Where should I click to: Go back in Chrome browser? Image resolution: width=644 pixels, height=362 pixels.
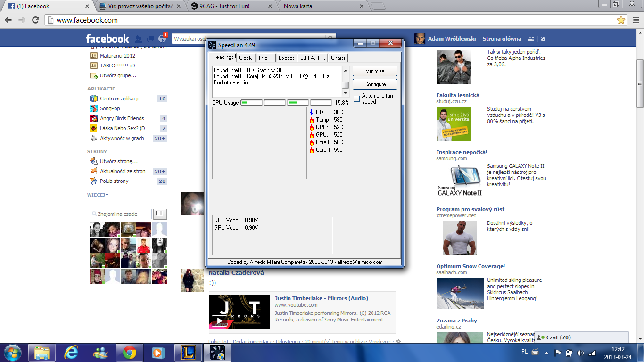[x=8, y=20]
